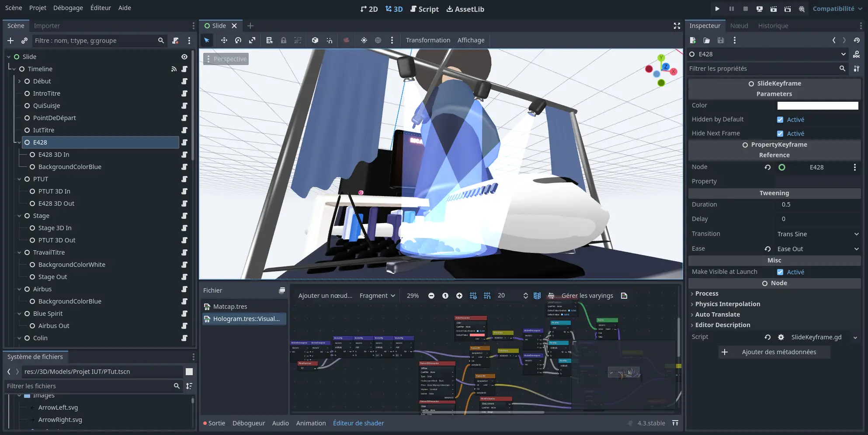This screenshot has height=435, width=868.
Task: Toggle Make Visible at Launch checkbox
Action: pos(780,272)
